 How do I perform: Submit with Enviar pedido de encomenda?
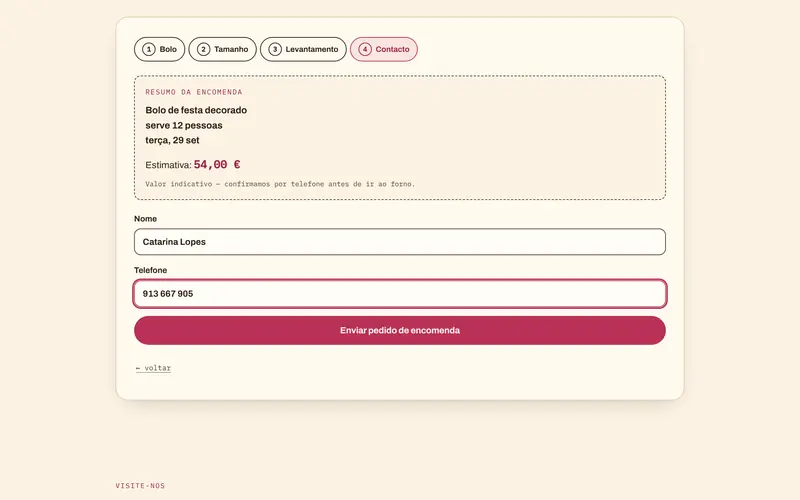(399, 331)
